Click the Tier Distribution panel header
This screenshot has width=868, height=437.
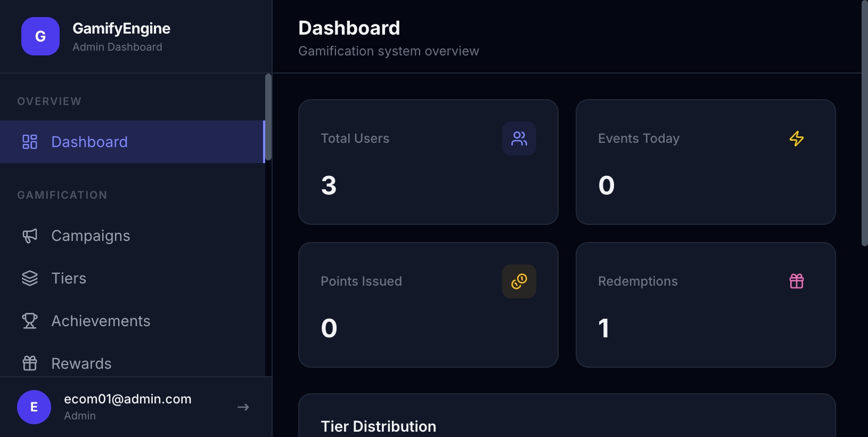[379, 426]
